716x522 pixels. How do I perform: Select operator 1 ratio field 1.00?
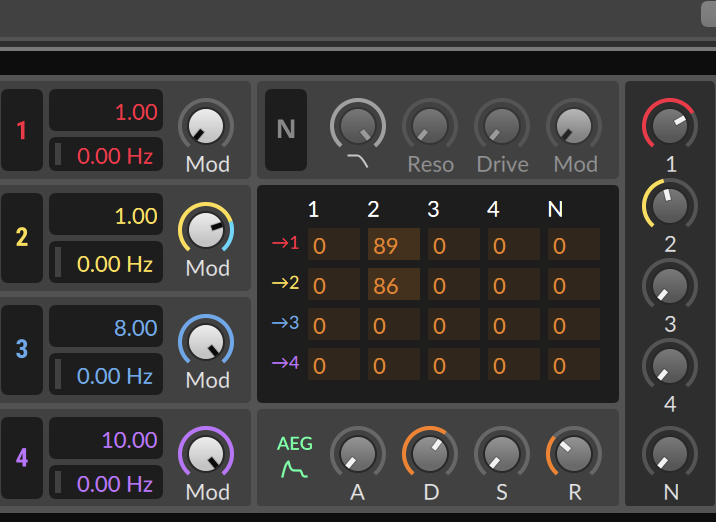click(x=106, y=112)
